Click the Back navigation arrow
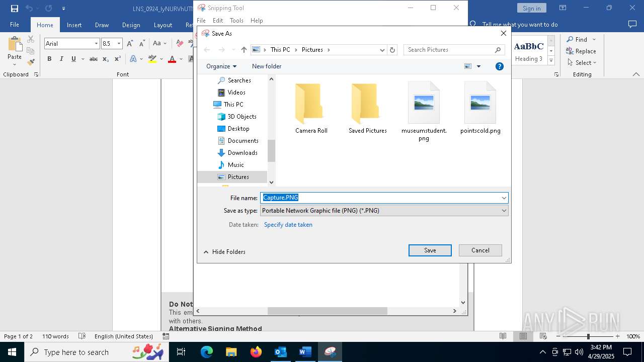 click(x=207, y=50)
